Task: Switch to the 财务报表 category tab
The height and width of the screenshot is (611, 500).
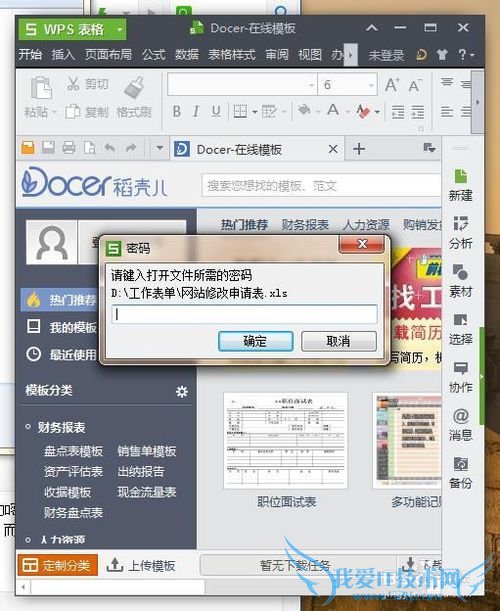Action: click(x=305, y=225)
